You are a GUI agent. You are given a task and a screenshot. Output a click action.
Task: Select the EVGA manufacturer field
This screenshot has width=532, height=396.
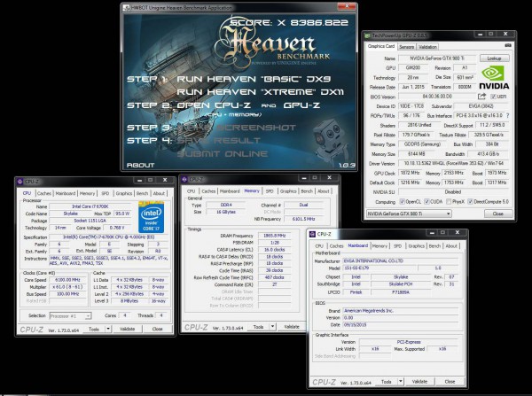[401, 260]
